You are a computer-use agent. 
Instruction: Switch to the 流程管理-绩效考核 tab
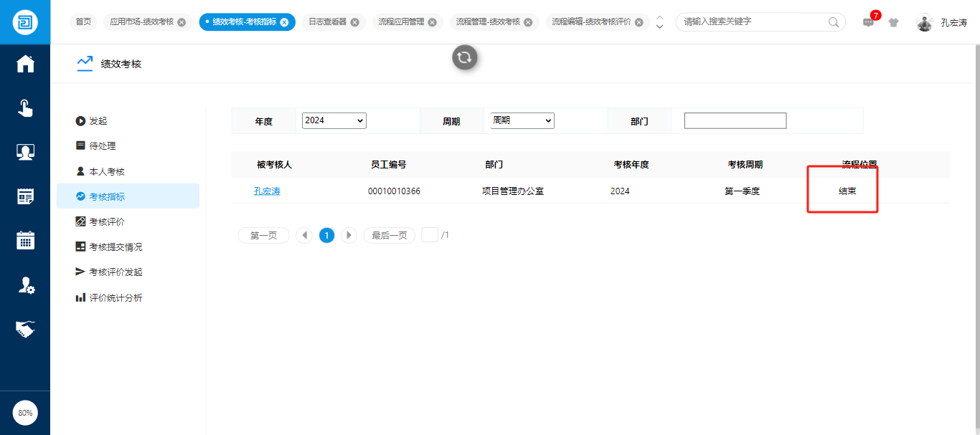coord(488,22)
